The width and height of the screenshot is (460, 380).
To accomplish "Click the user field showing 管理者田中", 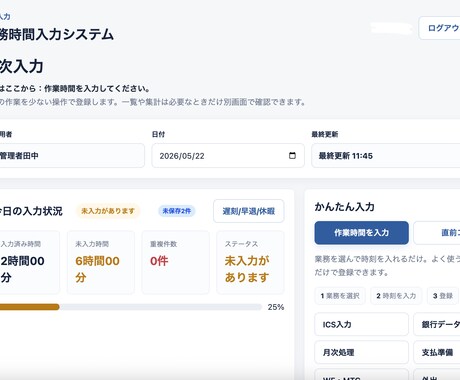I will pyautogui.click(x=72, y=156).
